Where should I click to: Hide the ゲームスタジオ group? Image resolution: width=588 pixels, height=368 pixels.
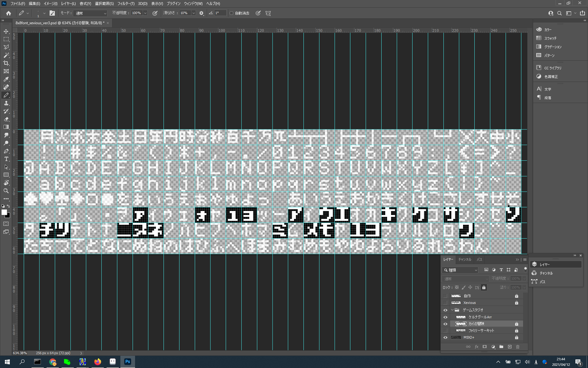(445, 310)
